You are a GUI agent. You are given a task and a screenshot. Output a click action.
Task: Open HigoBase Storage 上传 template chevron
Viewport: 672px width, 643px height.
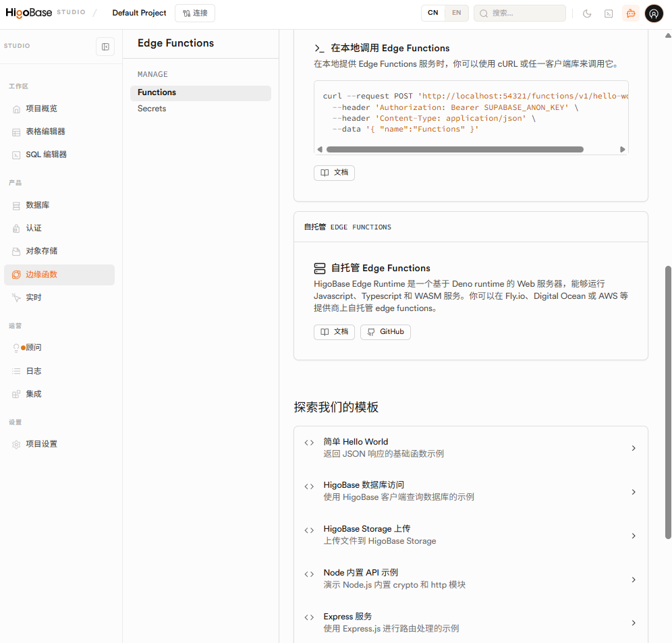click(634, 536)
